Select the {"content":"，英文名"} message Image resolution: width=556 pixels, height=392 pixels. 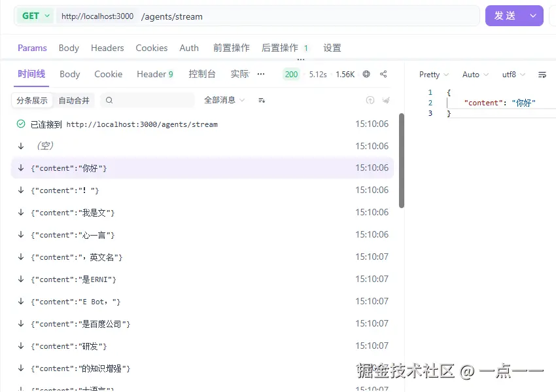pos(202,257)
